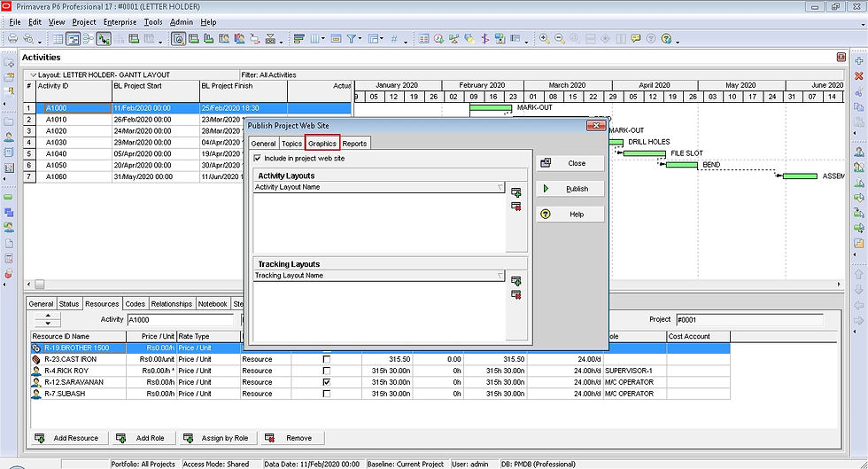
Task: Click the Activity Network view icon
Action: click(88, 39)
